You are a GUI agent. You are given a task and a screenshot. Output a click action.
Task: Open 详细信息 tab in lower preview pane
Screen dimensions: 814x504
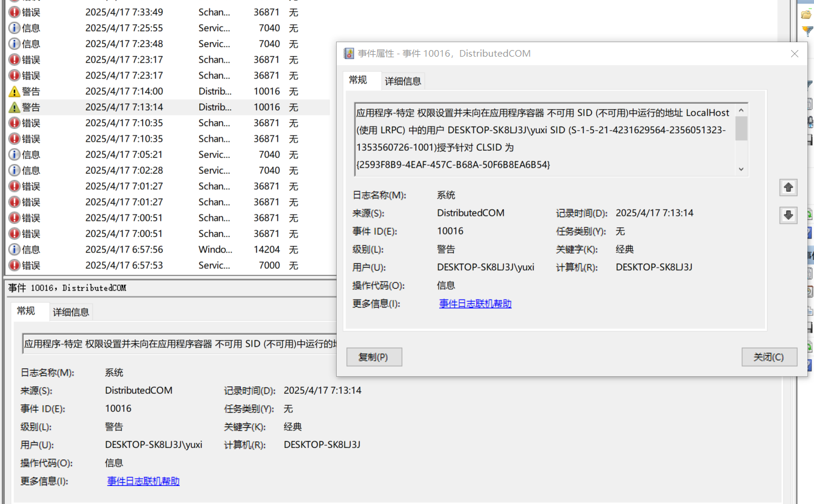click(x=71, y=312)
